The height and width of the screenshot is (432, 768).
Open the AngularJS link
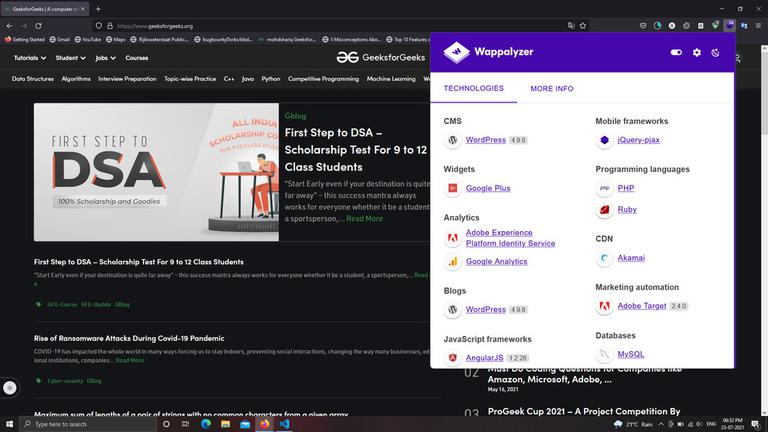coord(484,358)
